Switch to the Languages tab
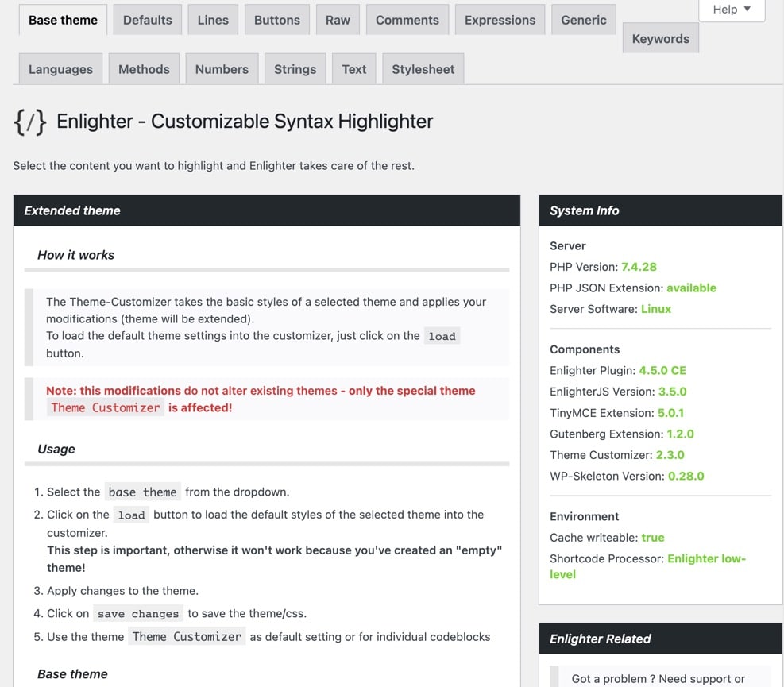The width and height of the screenshot is (784, 687). pos(60,69)
